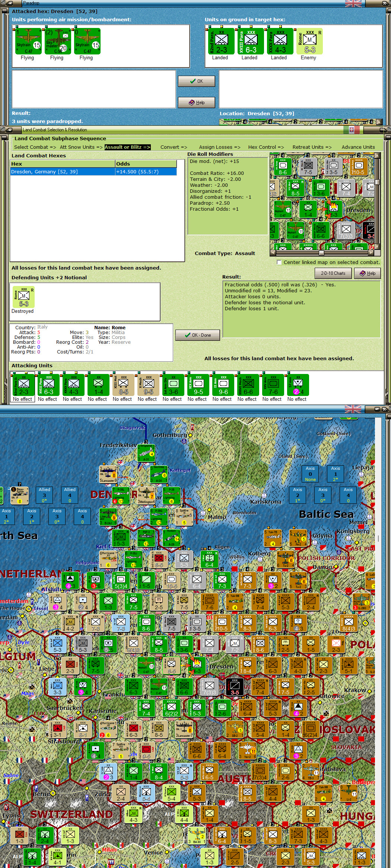Image resolution: width=391 pixels, height=868 pixels.
Task: Click I Mar 6-4 marine unit on map
Action: coord(209,560)
